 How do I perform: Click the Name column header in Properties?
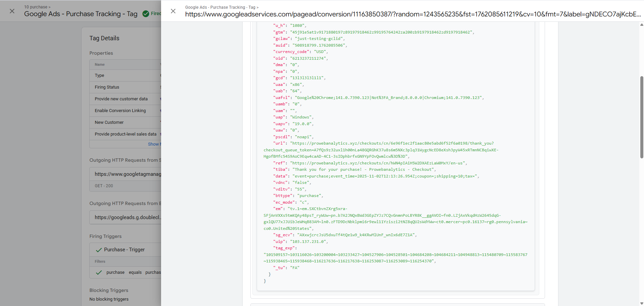(100, 64)
